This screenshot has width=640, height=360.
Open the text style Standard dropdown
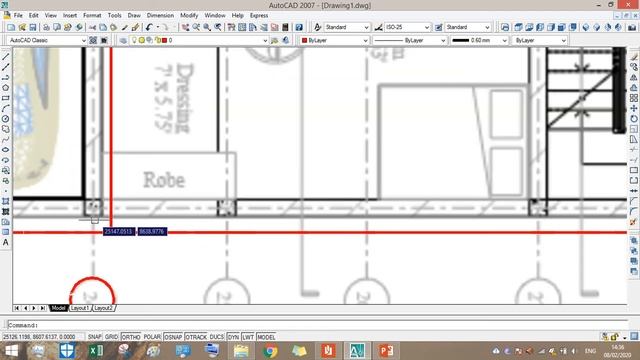click(x=347, y=27)
